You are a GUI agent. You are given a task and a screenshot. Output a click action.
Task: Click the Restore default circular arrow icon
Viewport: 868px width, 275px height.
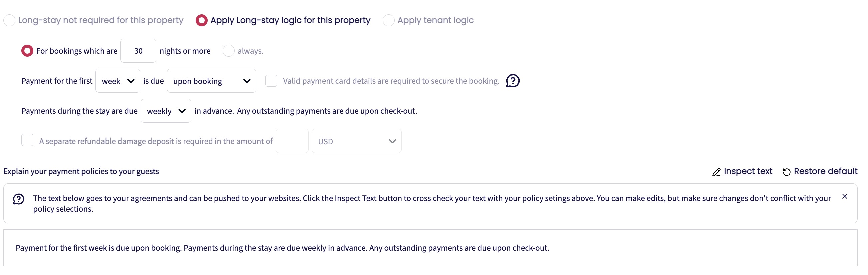point(786,172)
